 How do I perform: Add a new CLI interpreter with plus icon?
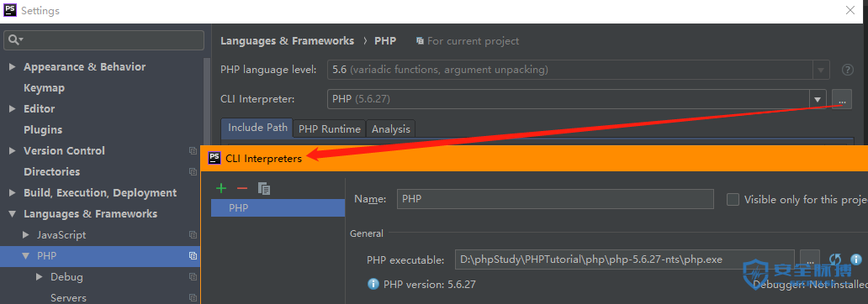click(x=221, y=188)
